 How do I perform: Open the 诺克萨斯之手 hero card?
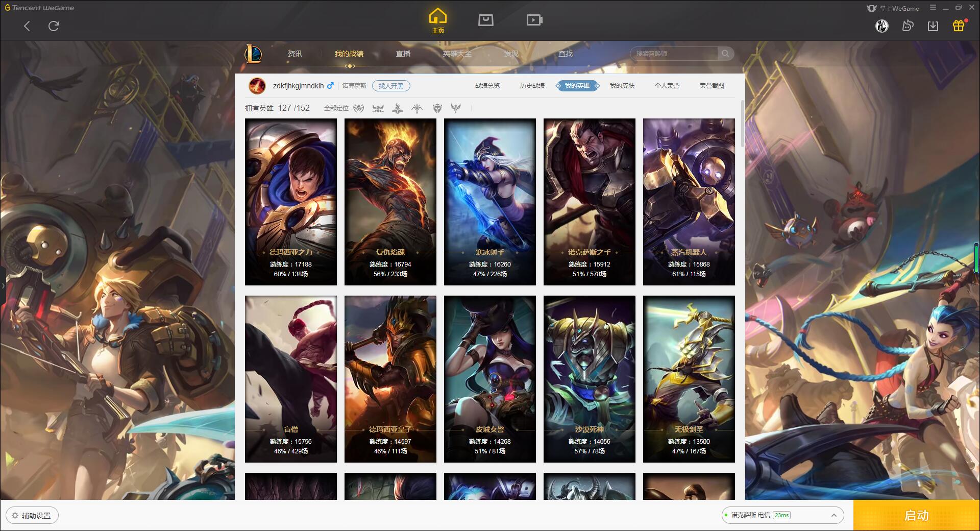pos(590,202)
